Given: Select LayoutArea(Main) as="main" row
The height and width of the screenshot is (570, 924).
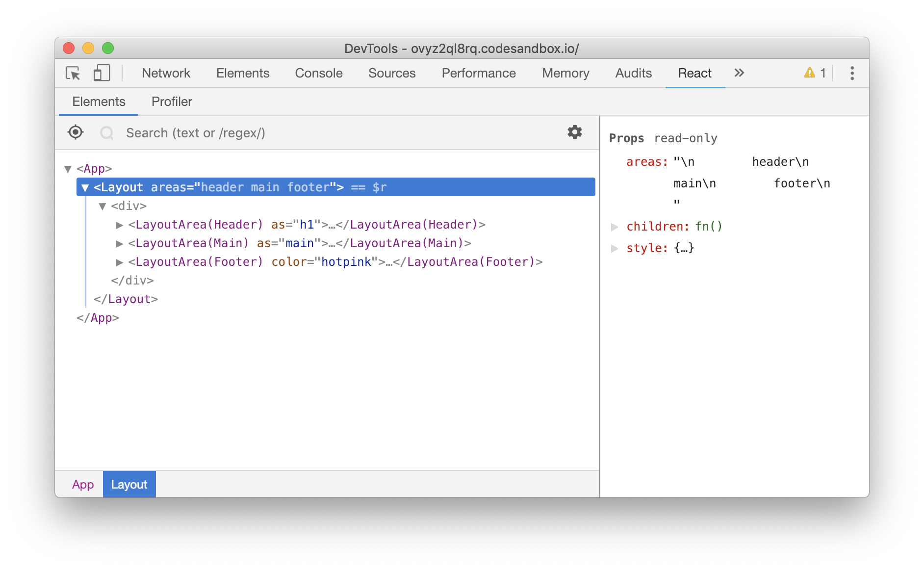Looking at the screenshot, I should click(300, 243).
